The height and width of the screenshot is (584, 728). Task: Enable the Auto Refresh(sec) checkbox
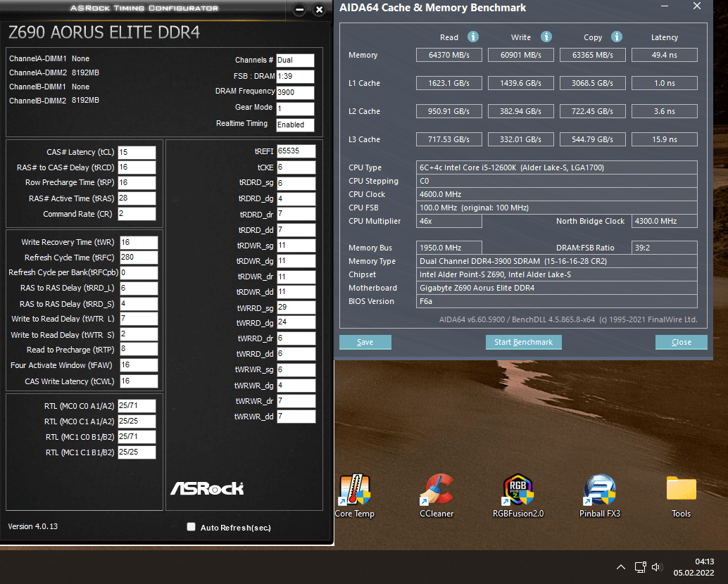(x=191, y=526)
